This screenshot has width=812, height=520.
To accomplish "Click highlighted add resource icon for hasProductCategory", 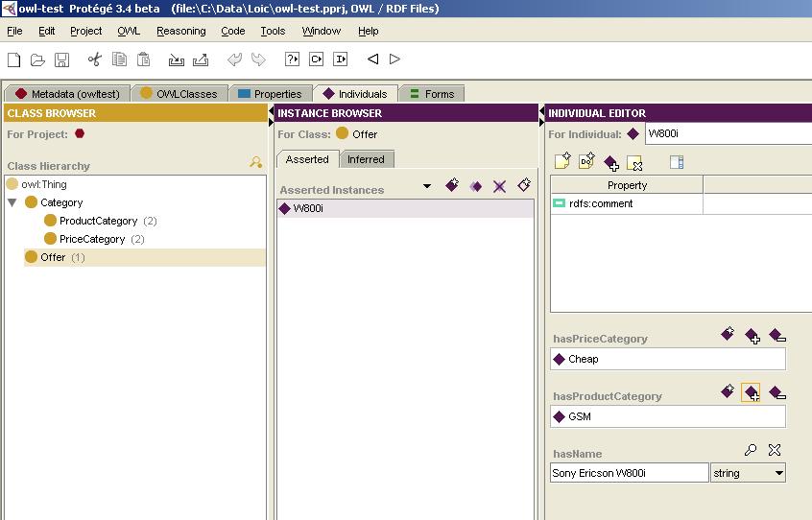I will (751, 392).
